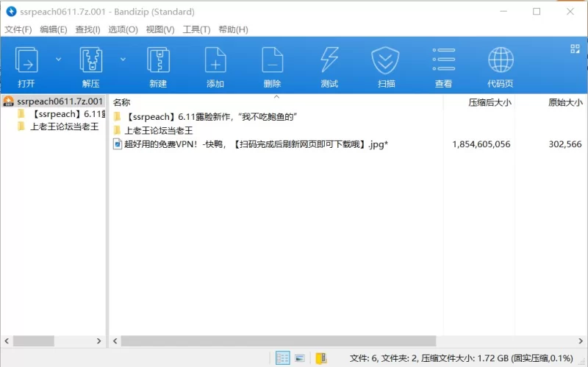
Task: Select 【ssrpeach】6.11 folder in left tree
Action: (68, 114)
